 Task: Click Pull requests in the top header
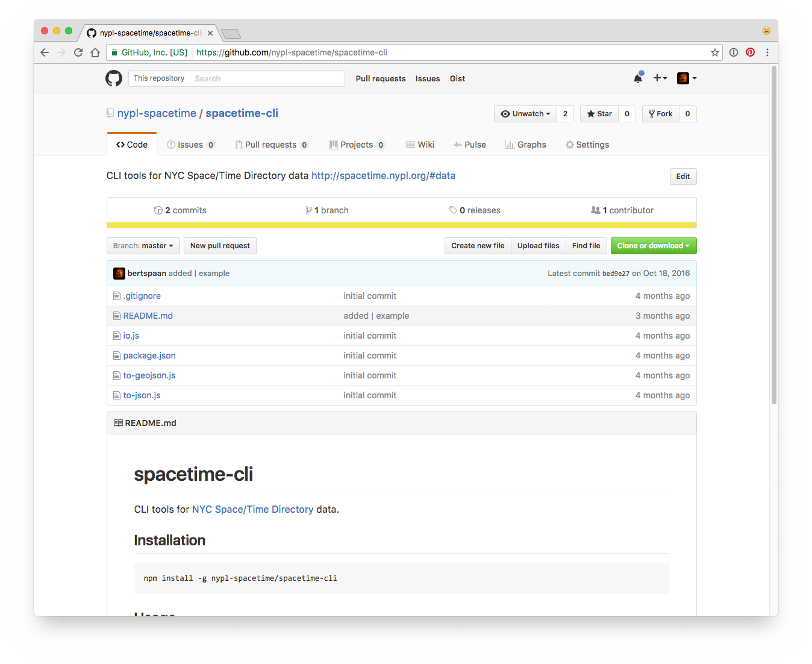click(381, 78)
